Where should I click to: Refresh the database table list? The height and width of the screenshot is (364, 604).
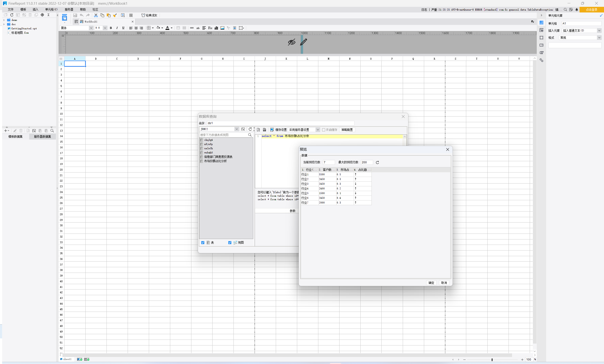click(x=250, y=129)
